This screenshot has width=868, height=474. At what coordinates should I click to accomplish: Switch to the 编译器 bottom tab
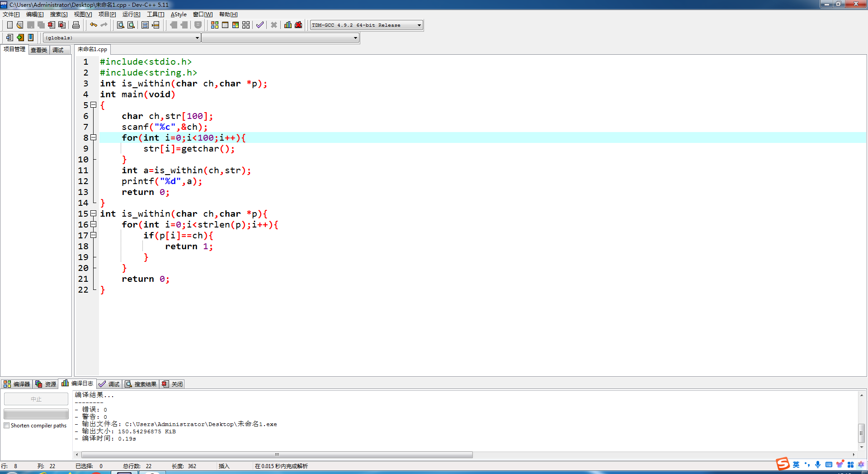(17, 384)
